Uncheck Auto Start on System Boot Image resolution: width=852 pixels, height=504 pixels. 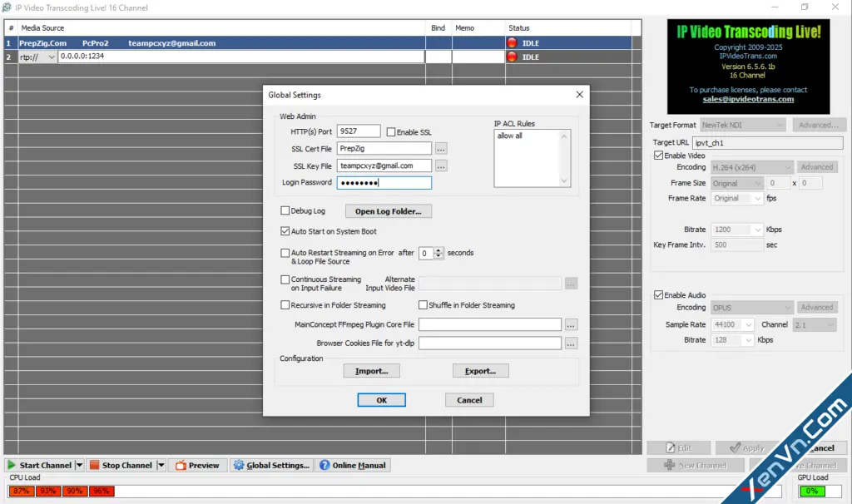coord(285,231)
